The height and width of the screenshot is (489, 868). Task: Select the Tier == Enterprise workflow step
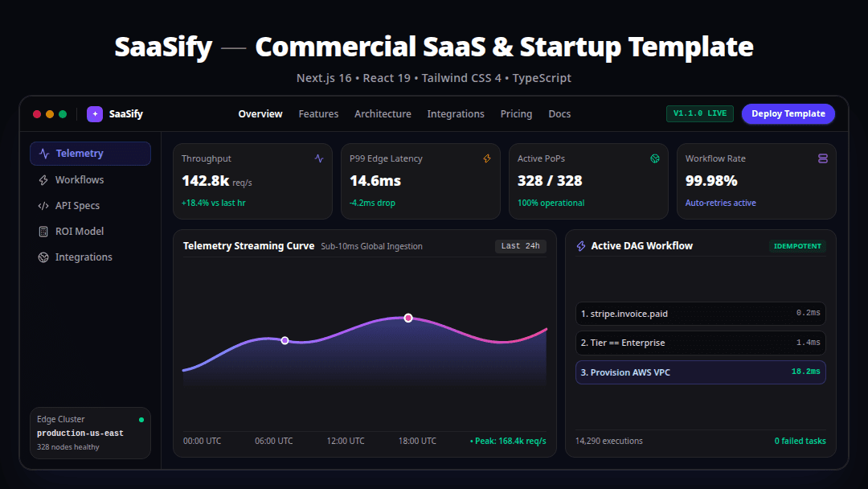[700, 343]
